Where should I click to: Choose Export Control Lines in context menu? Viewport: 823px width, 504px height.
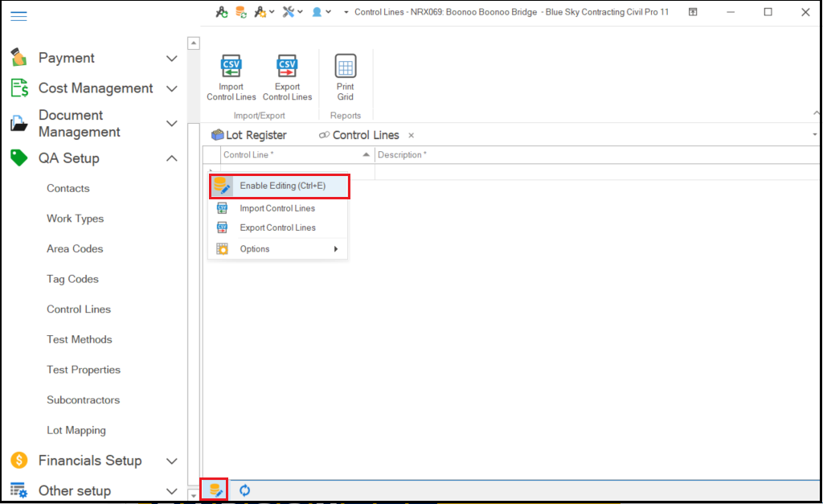[277, 227]
